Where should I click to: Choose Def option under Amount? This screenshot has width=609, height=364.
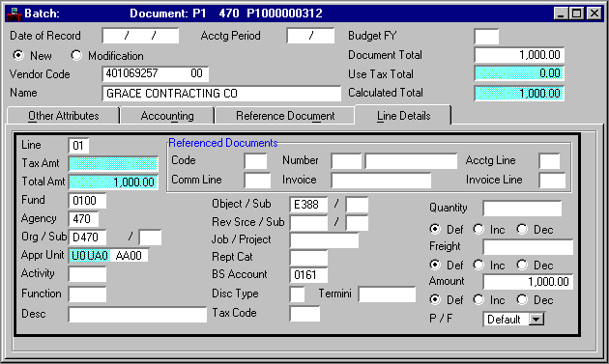[435, 300]
